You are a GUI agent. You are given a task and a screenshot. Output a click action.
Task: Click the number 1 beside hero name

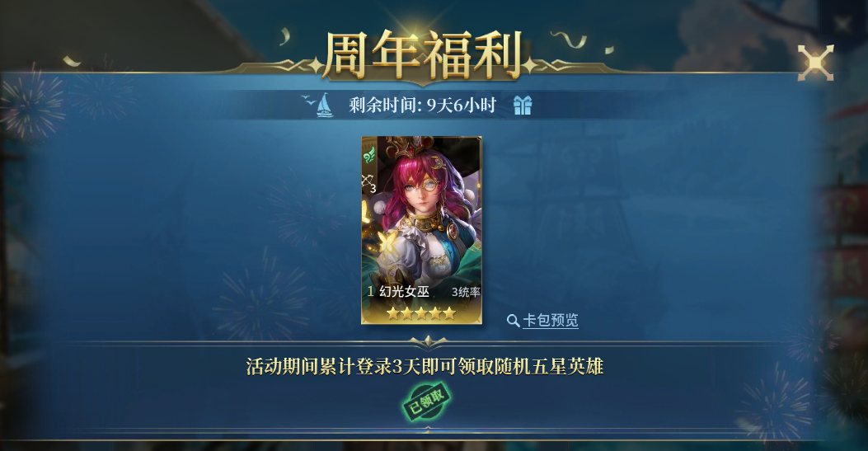click(370, 292)
